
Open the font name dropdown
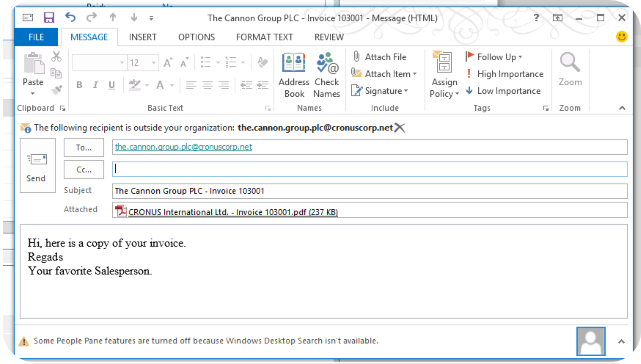click(x=122, y=63)
